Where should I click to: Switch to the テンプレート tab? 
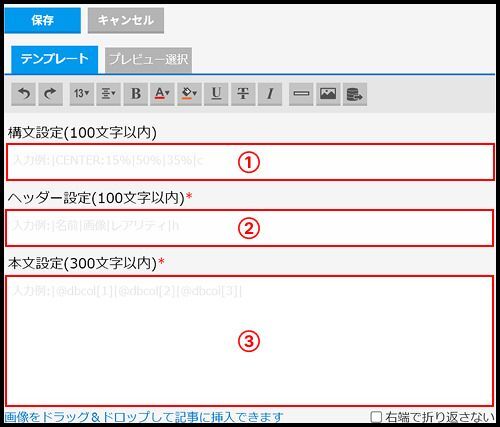55,60
